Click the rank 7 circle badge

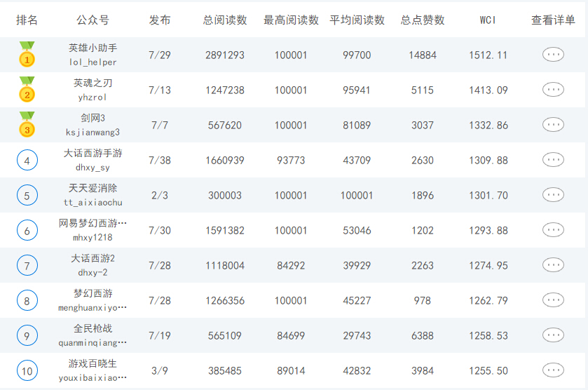click(27, 265)
